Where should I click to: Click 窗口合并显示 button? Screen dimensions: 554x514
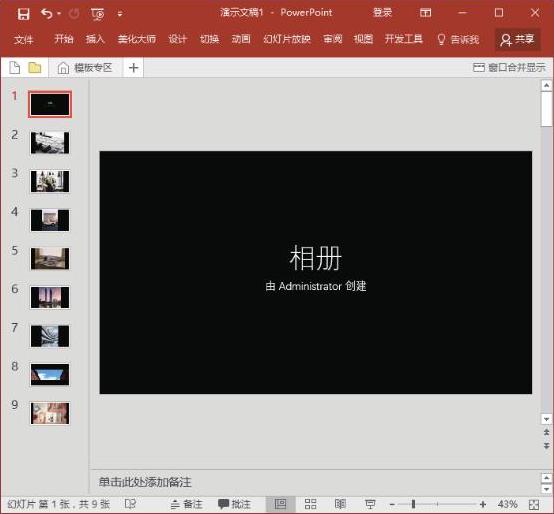[509, 67]
